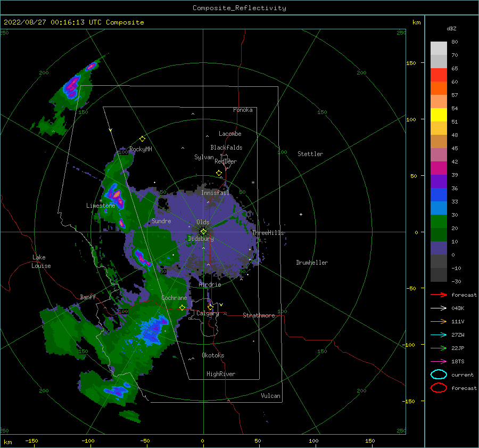Viewport: 479px width, 448px height.
Task: Select the magenta 39-42 dBZ color band
Action: click(439, 168)
